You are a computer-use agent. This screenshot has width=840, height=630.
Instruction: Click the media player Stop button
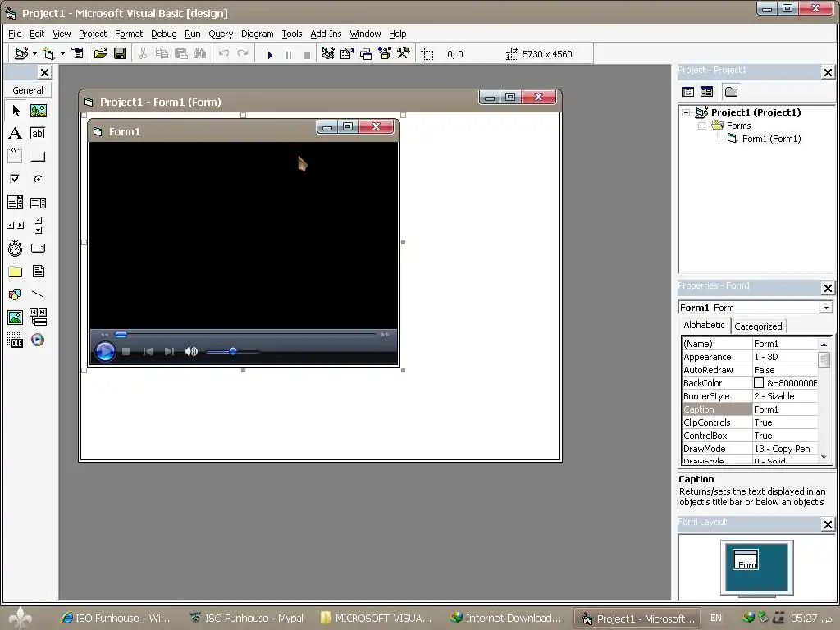126,351
